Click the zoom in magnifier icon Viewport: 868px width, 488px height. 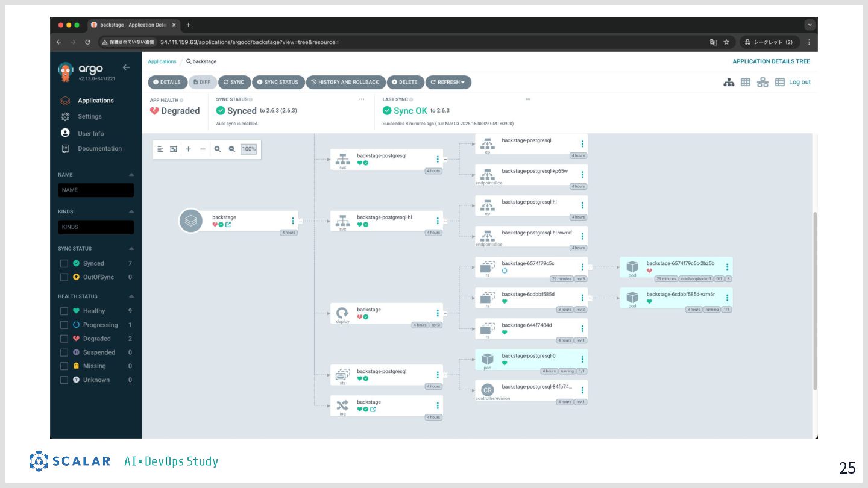pos(218,149)
